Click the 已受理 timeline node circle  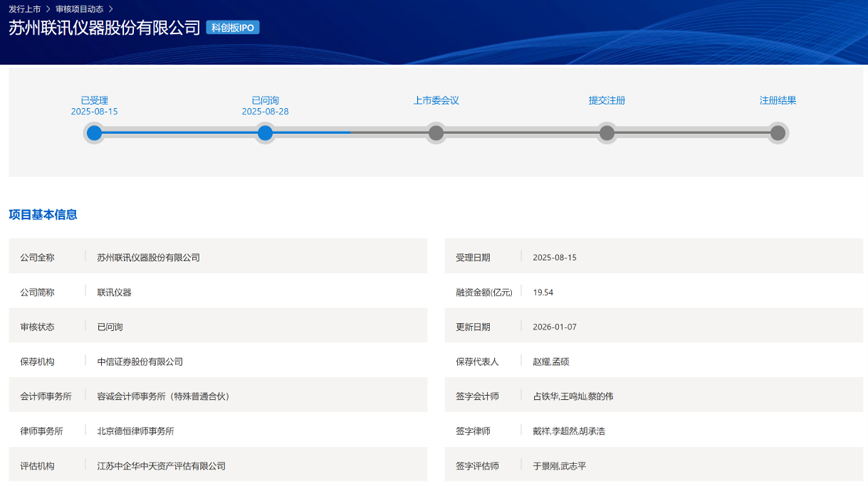(x=94, y=133)
